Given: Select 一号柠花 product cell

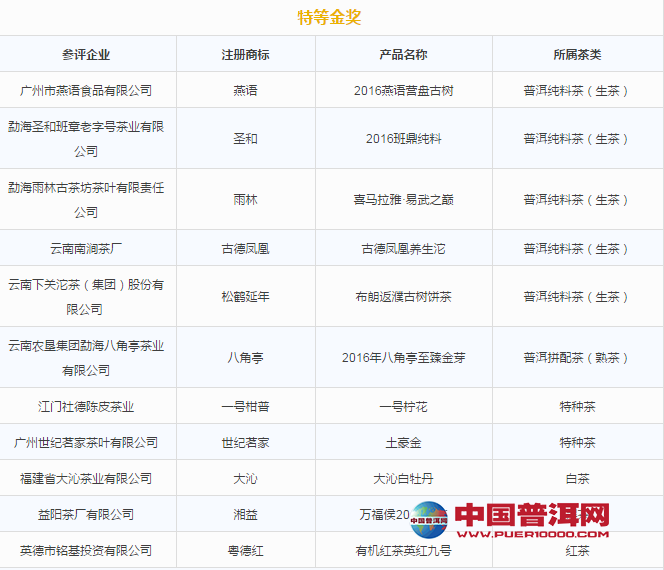Looking at the screenshot, I should pos(404,406).
